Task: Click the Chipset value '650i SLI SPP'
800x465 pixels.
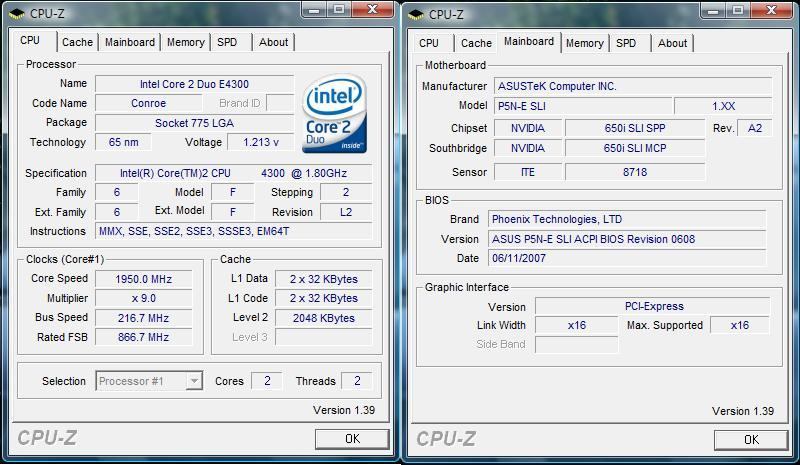Action: 635,128
